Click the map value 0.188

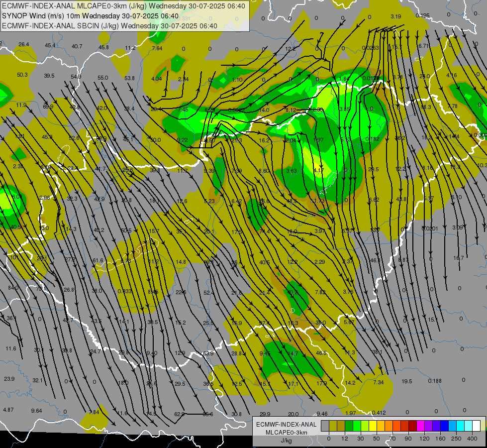(435, 381)
